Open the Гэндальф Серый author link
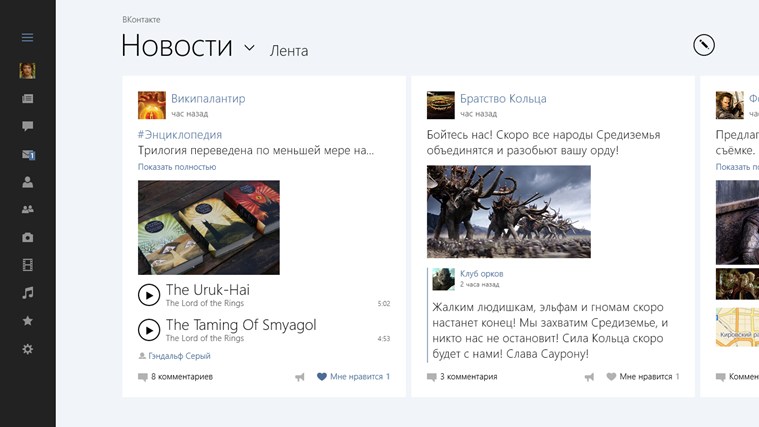 (x=179, y=356)
